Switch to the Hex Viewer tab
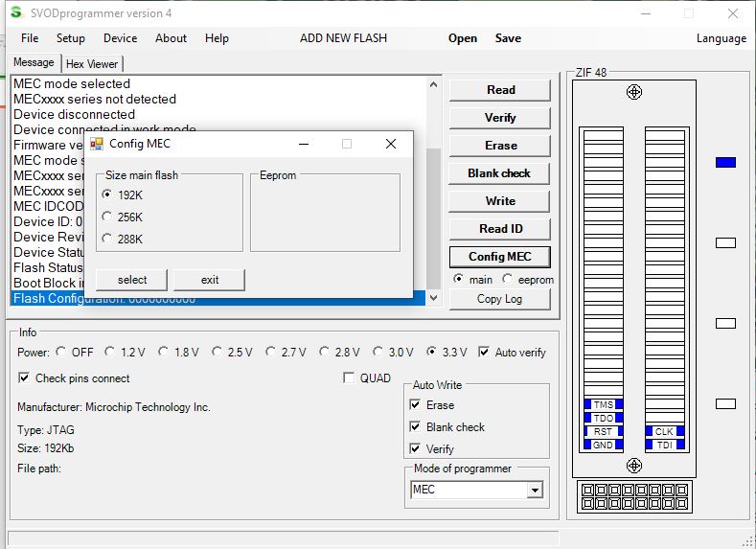 coord(91,64)
